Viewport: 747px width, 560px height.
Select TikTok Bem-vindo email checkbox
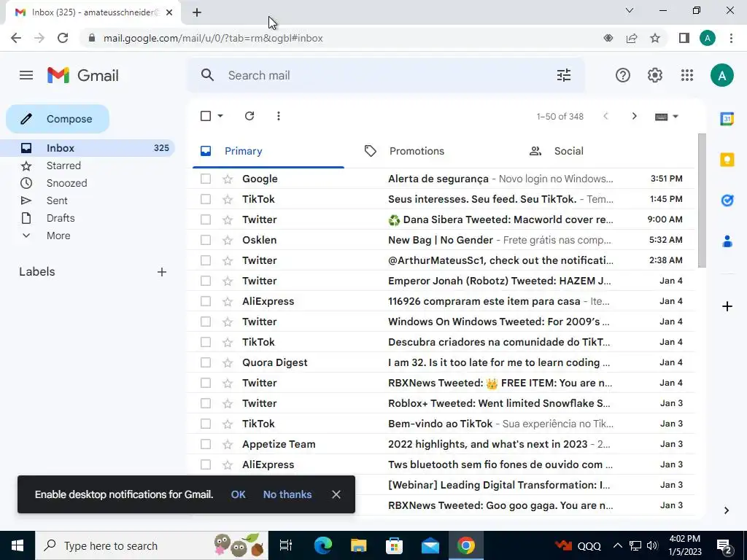[x=206, y=424]
